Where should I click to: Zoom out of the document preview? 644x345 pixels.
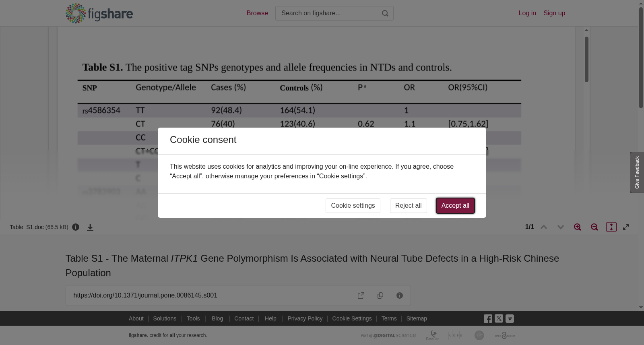(x=594, y=227)
